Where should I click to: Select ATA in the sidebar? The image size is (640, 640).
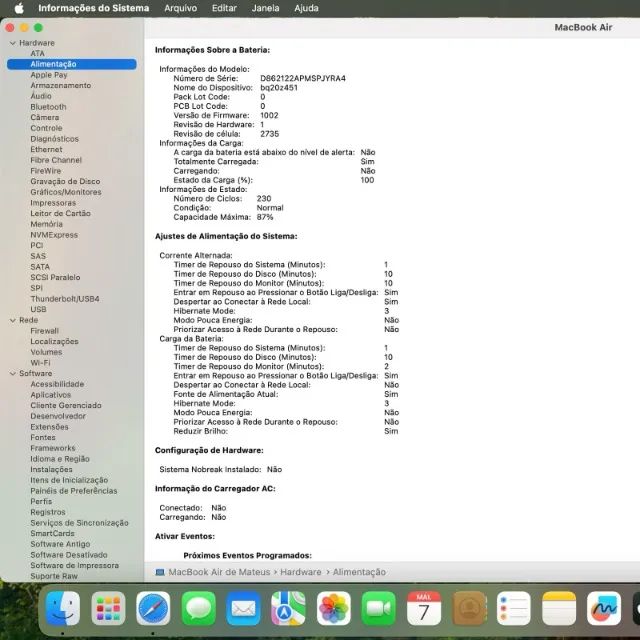[x=37, y=53]
